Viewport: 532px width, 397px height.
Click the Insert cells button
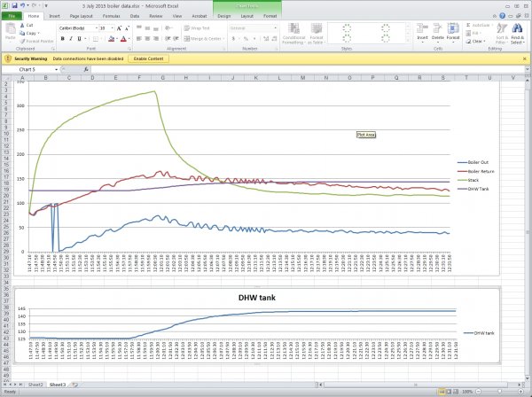(422, 34)
